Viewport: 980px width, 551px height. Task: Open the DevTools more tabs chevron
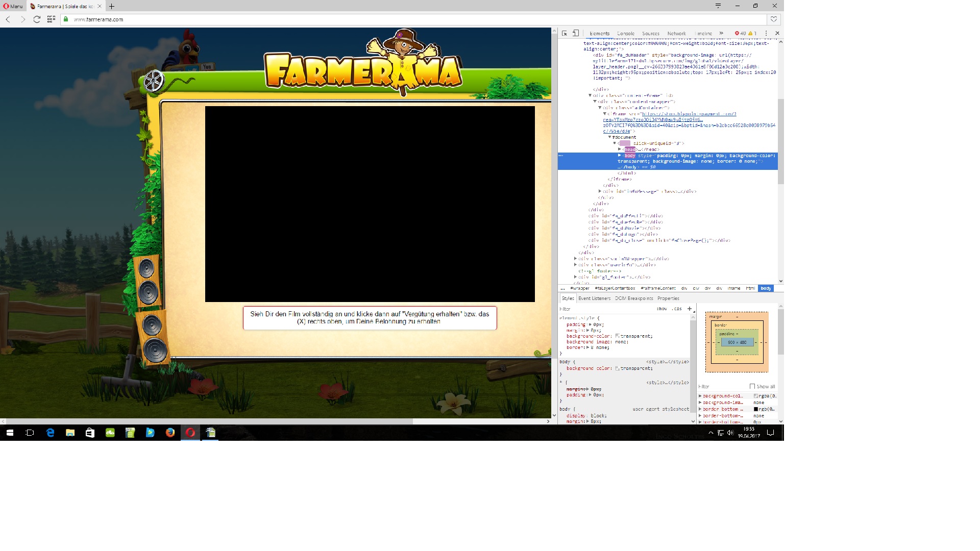(x=721, y=33)
